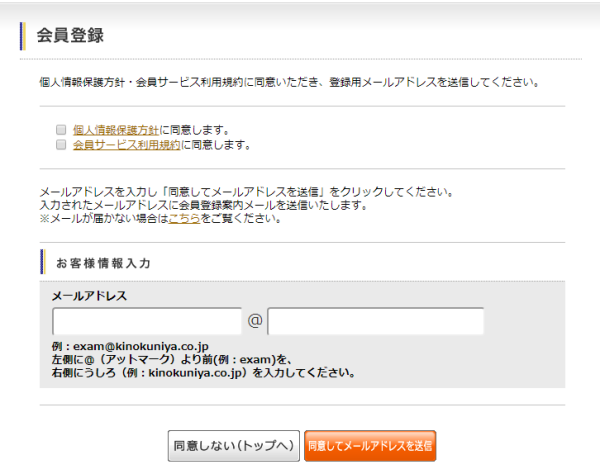Click the @ symbol between email fields
This screenshot has width=600, height=469.
coord(255,321)
